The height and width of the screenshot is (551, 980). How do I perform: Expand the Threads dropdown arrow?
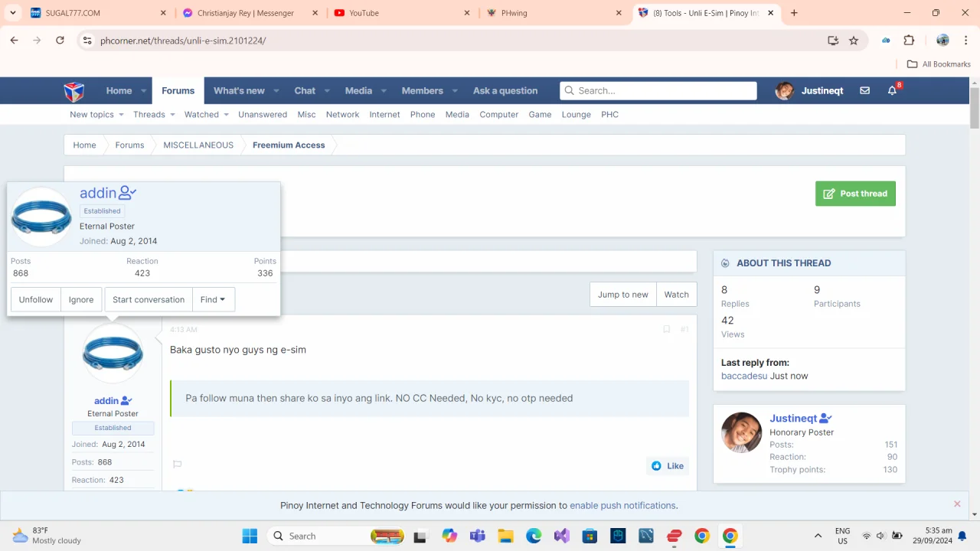click(x=172, y=115)
